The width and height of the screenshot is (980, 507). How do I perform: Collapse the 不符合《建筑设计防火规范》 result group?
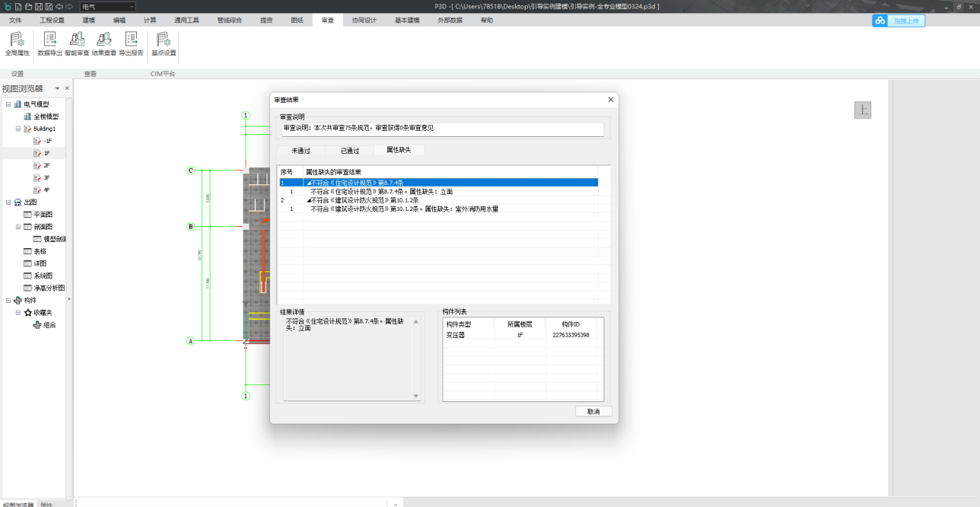point(308,200)
